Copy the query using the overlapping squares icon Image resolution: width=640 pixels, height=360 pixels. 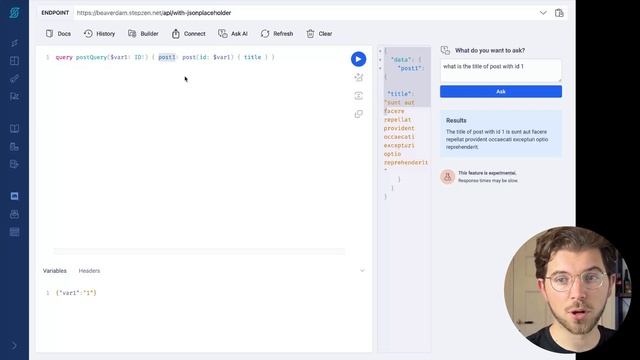click(358, 114)
